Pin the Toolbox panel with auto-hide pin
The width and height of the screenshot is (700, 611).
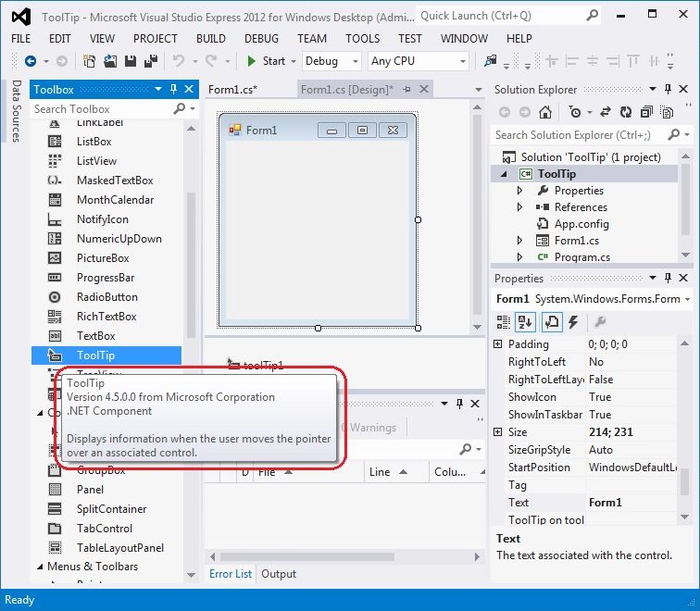pyautogui.click(x=172, y=90)
